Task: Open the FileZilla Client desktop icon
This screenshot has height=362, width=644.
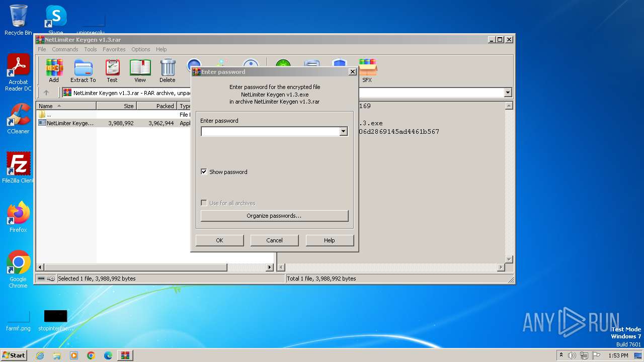Action: (18, 167)
